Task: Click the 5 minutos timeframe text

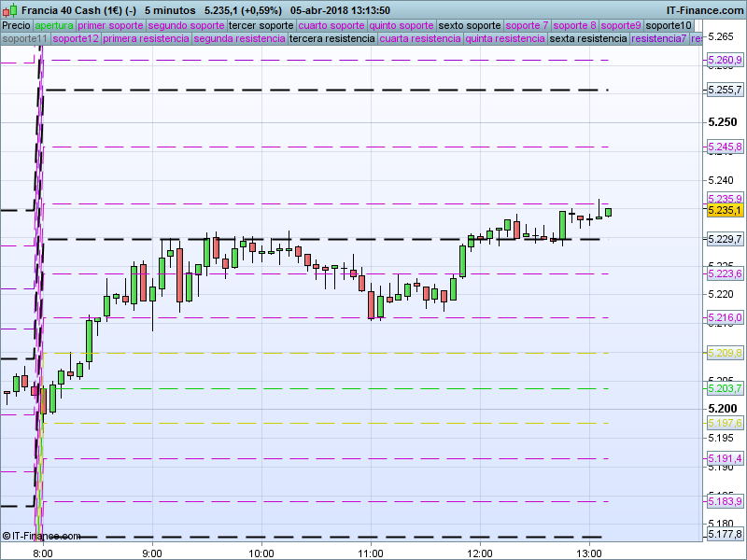Action: [x=170, y=10]
